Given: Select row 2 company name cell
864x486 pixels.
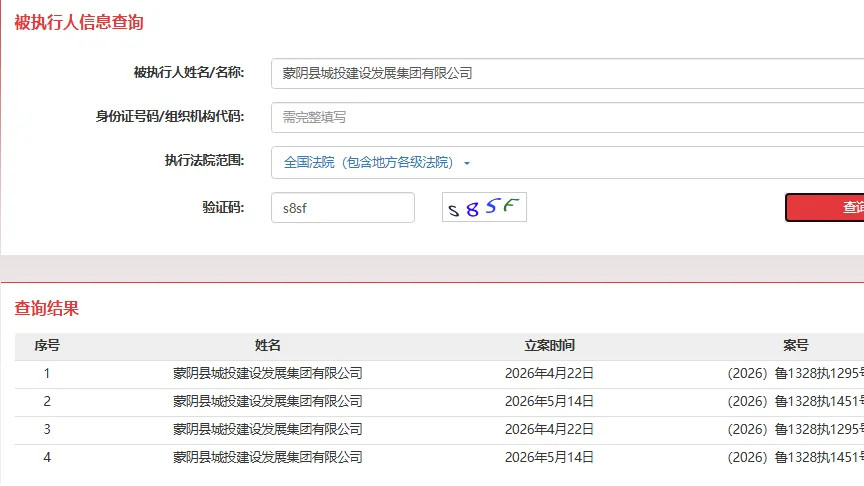Looking at the screenshot, I should [x=268, y=402].
